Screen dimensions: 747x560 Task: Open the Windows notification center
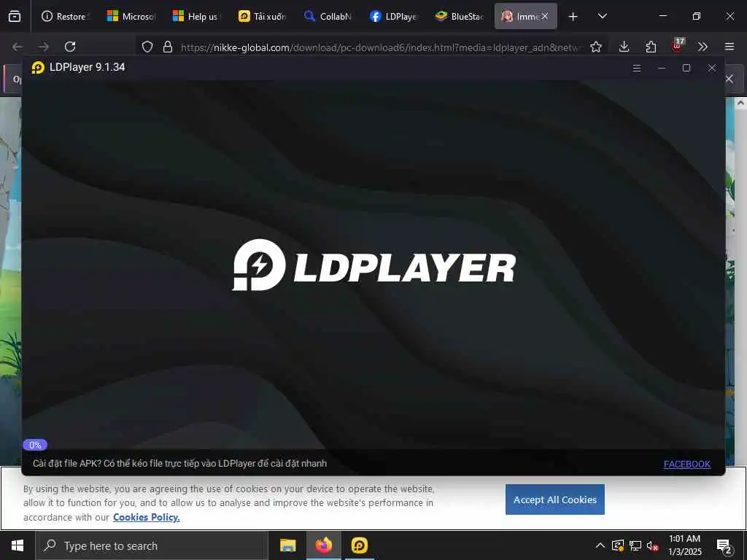(x=724, y=546)
